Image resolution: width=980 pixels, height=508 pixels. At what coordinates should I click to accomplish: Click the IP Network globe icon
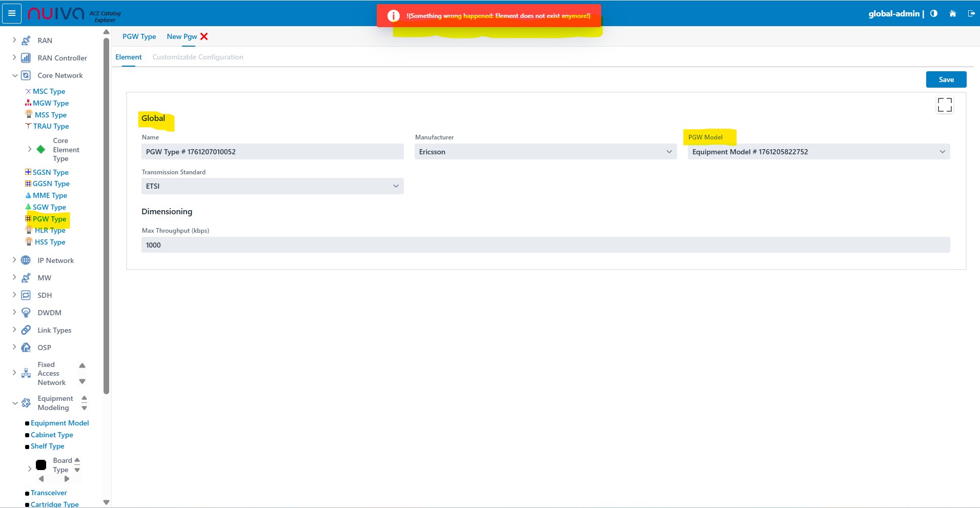pos(26,260)
